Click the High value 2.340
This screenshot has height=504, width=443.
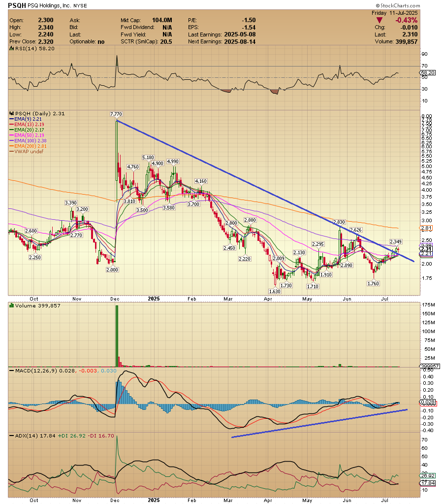click(x=46, y=27)
